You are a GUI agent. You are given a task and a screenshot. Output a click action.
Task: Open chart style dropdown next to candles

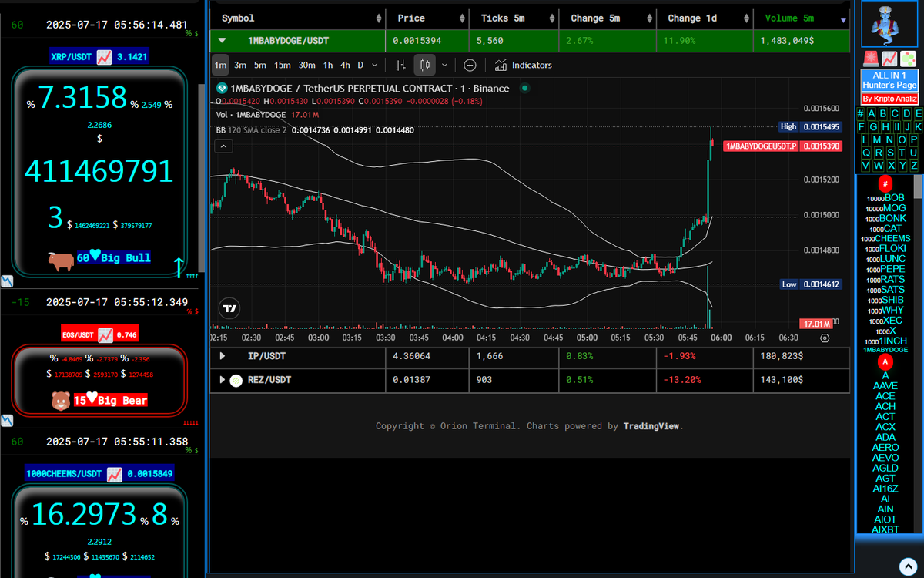444,66
